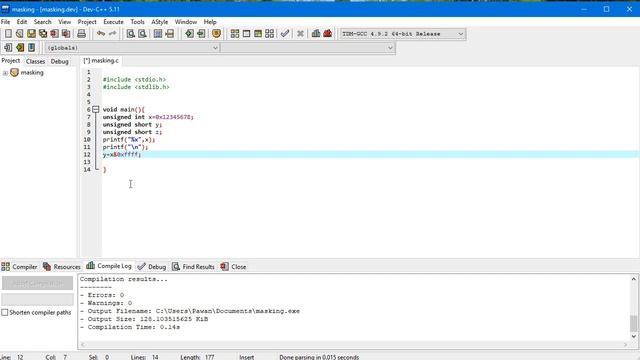Image resolution: width=640 pixels, height=360 pixels.
Task: Click the 'Output Filename' line in log
Action: [x=190, y=311]
